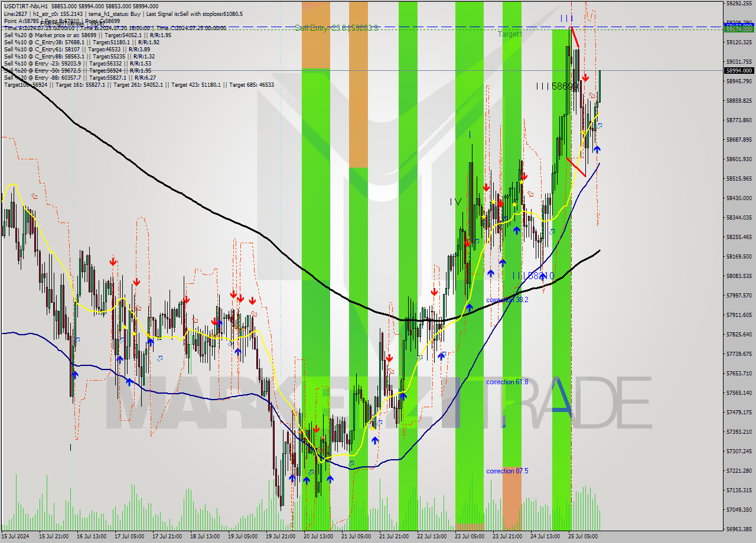Click the 59292.375 price axis value

[739, 4]
